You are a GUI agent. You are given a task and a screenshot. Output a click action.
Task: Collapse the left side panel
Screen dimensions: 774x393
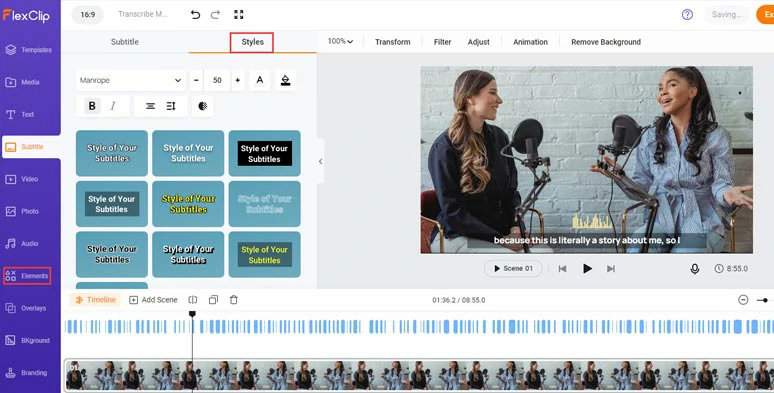coord(320,161)
